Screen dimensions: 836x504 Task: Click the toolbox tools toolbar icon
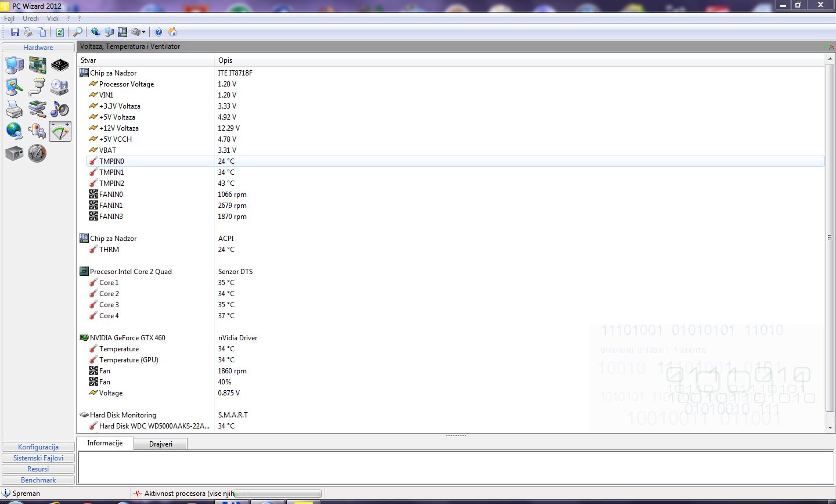136,32
